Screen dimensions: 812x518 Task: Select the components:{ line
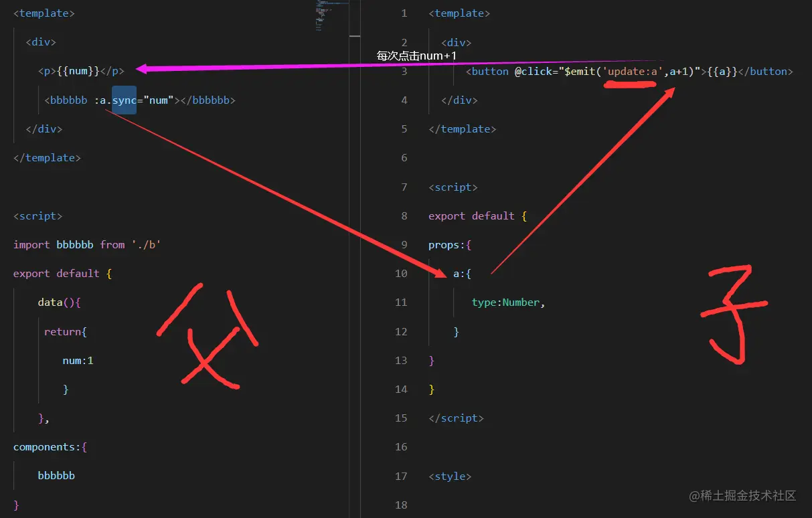[50, 447]
